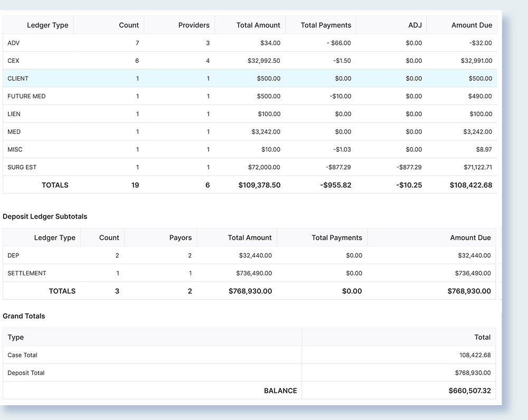The width and height of the screenshot is (528, 420).
Task: Click the Deposit Ledger Subtotals heading
Action: [x=45, y=217]
